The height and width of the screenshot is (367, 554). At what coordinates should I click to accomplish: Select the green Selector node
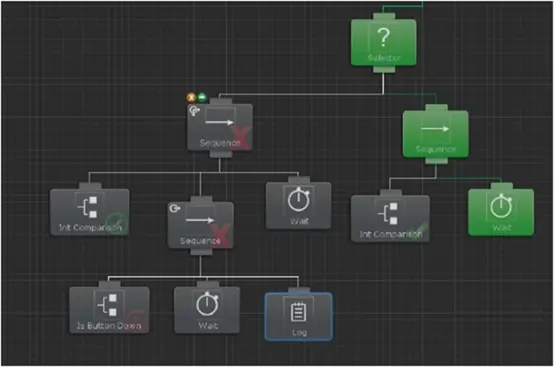(x=383, y=42)
